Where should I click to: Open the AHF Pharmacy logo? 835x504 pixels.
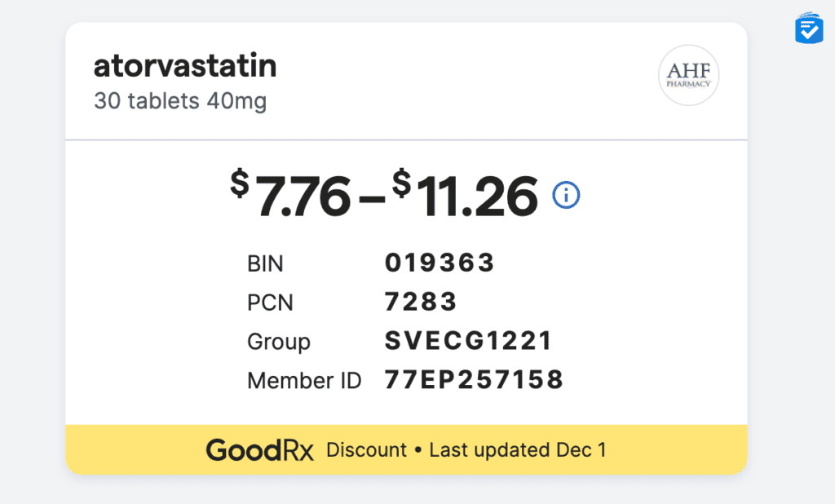coord(688,75)
